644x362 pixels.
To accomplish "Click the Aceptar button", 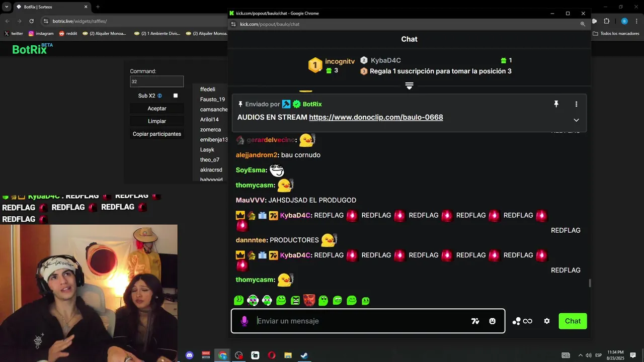I will point(157,109).
